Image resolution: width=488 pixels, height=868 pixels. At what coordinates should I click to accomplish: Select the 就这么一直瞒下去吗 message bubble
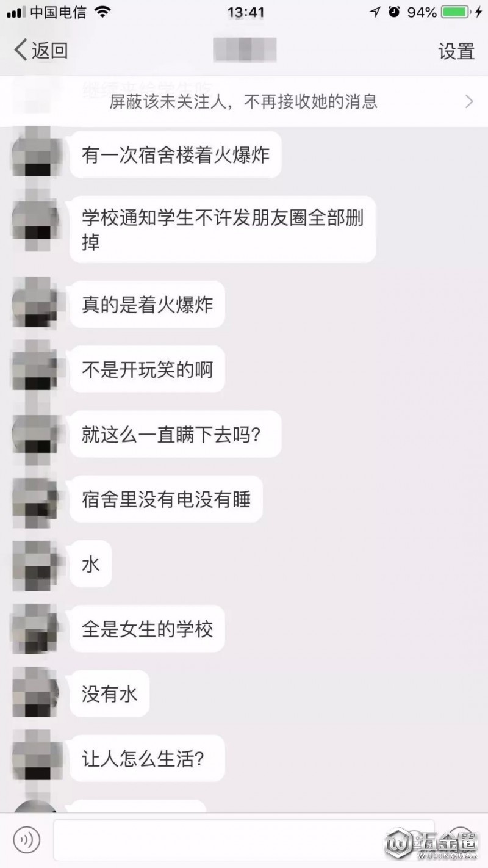click(176, 434)
